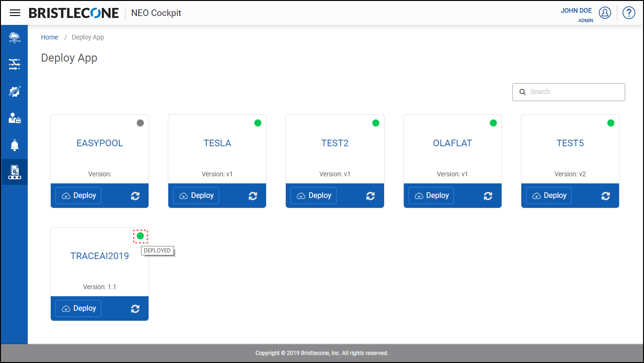Open the data flow shuffle sidebar icon
Screen dimensions: 644x363
[15, 64]
